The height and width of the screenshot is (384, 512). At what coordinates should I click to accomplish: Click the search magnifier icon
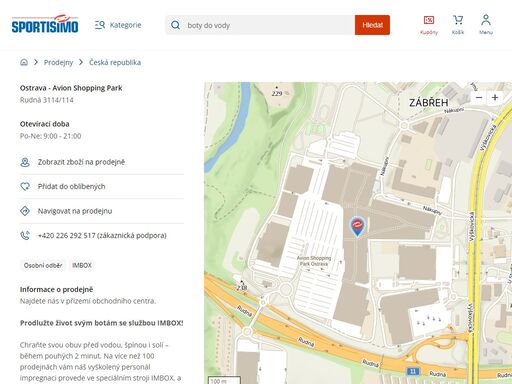(x=175, y=25)
